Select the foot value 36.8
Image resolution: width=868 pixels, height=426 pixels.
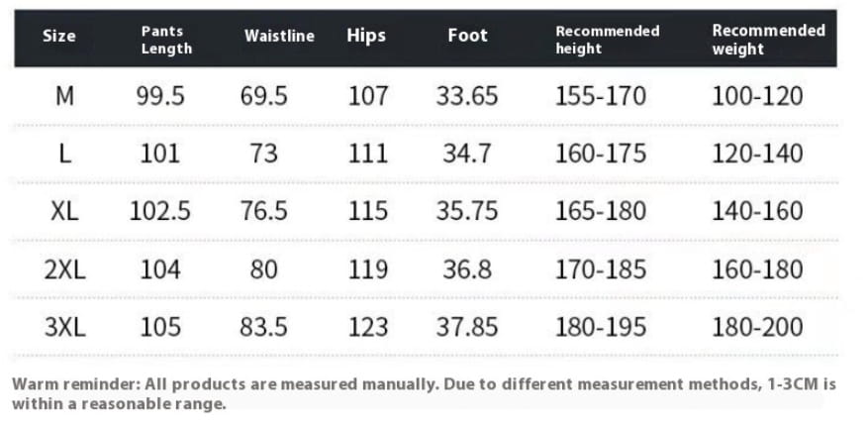[x=465, y=268]
